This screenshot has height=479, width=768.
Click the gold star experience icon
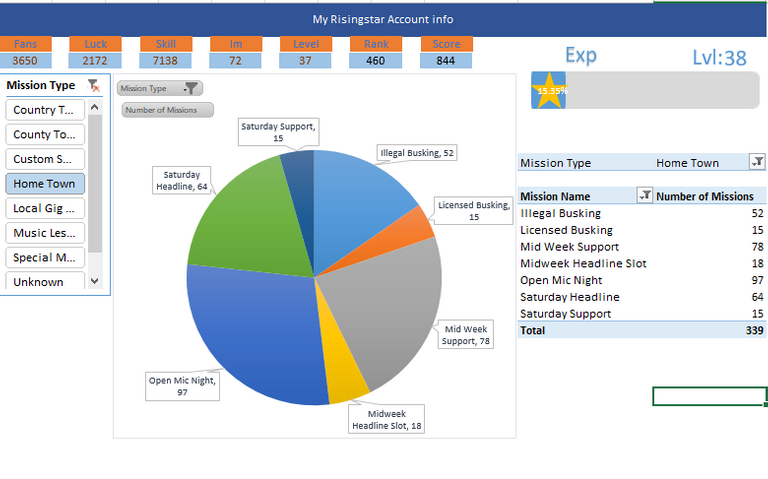click(x=549, y=90)
